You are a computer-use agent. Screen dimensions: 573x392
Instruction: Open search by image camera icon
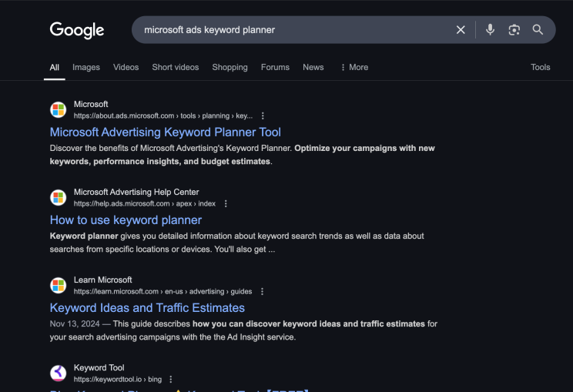pyautogui.click(x=514, y=30)
